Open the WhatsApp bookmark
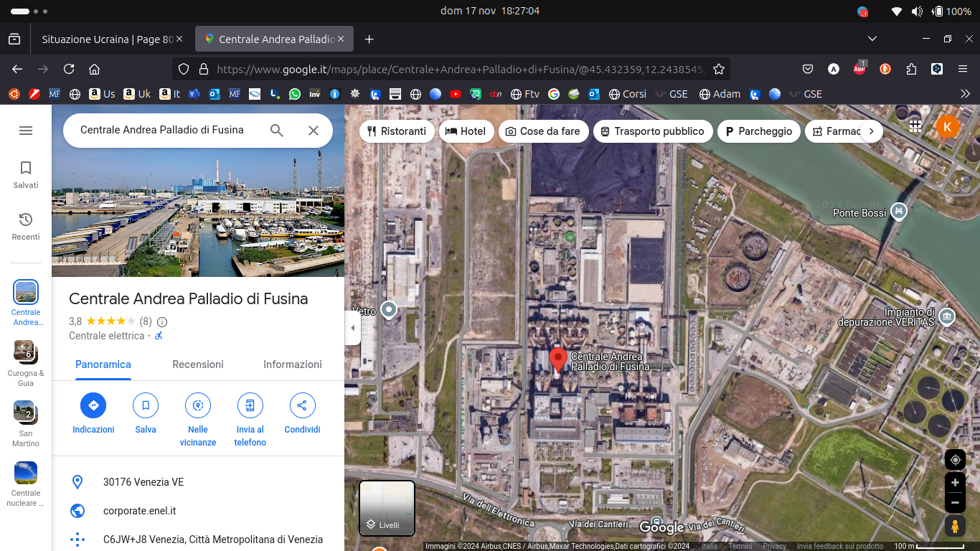The height and width of the screenshot is (551, 980). coord(295,94)
